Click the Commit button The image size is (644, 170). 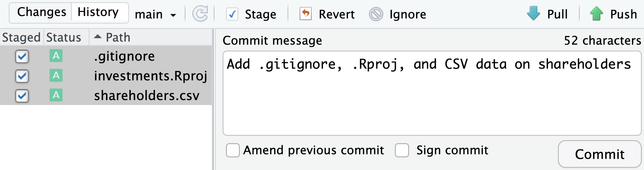coord(600,154)
